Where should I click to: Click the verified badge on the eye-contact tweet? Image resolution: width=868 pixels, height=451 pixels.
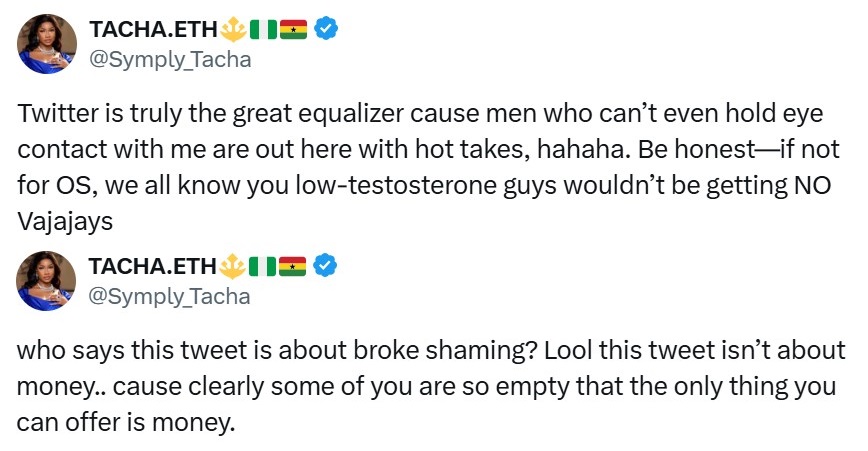(325, 31)
